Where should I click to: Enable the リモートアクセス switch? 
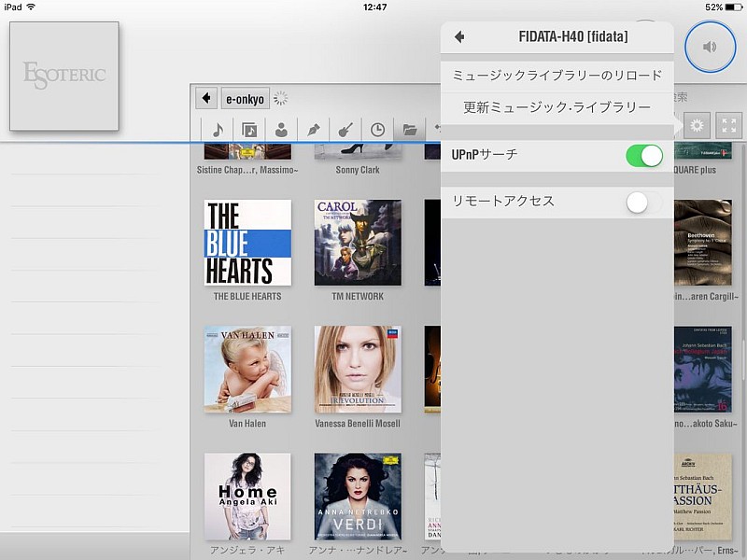(644, 203)
